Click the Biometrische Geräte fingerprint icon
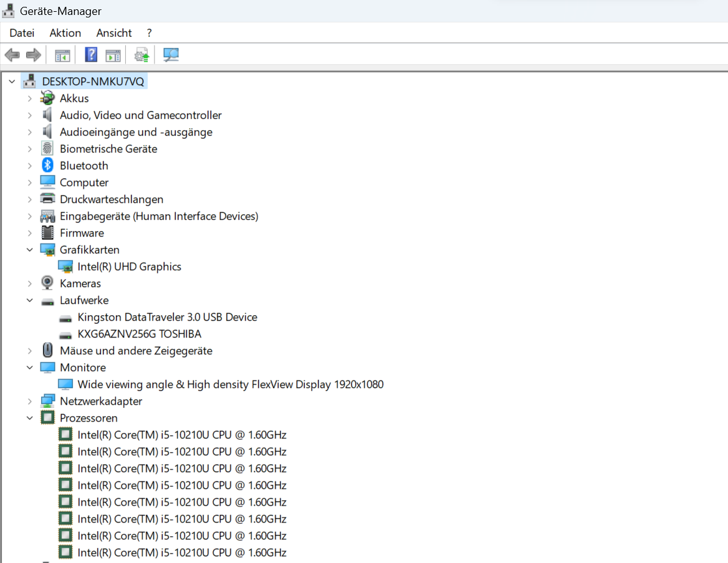Viewport: 728px width, 563px height. tap(47, 148)
